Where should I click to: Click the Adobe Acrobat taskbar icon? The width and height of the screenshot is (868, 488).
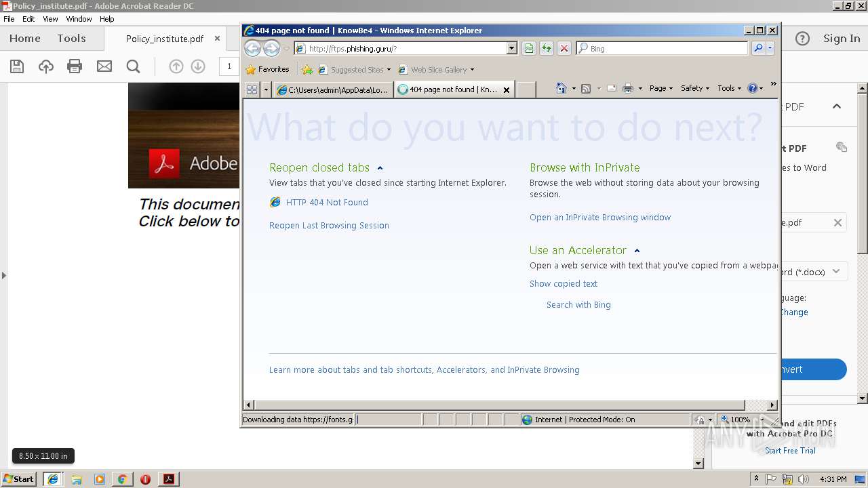point(169,479)
